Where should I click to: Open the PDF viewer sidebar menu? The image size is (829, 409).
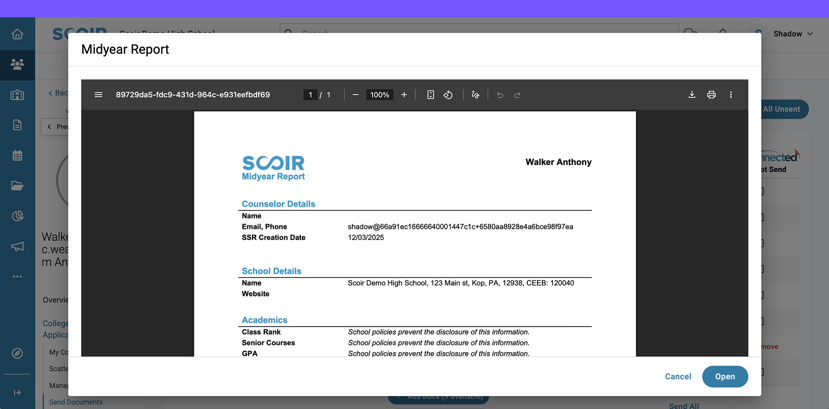pyautogui.click(x=98, y=95)
